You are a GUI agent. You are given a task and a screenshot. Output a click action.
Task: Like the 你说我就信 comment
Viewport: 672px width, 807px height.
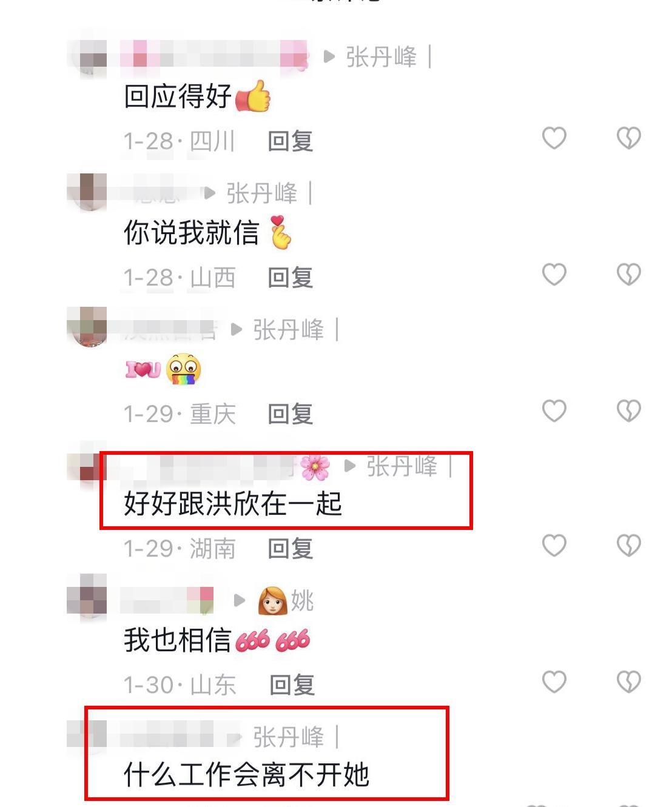click(x=554, y=275)
